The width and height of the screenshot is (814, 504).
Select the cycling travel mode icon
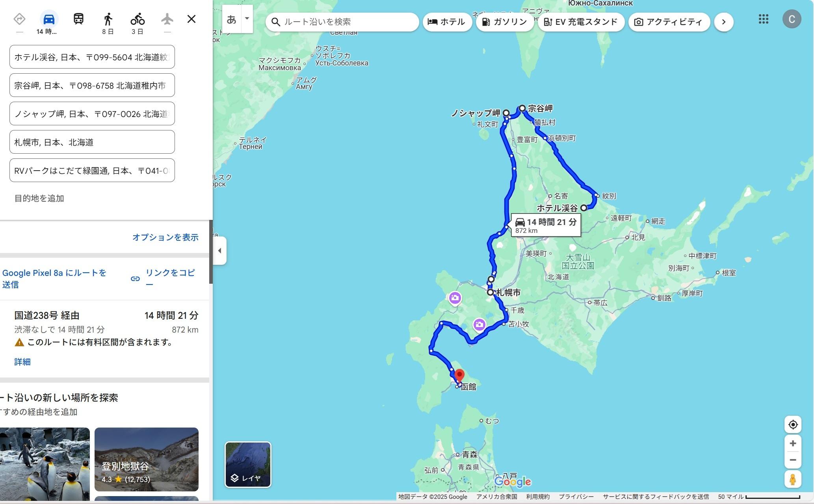pyautogui.click(x=138, y=19)
